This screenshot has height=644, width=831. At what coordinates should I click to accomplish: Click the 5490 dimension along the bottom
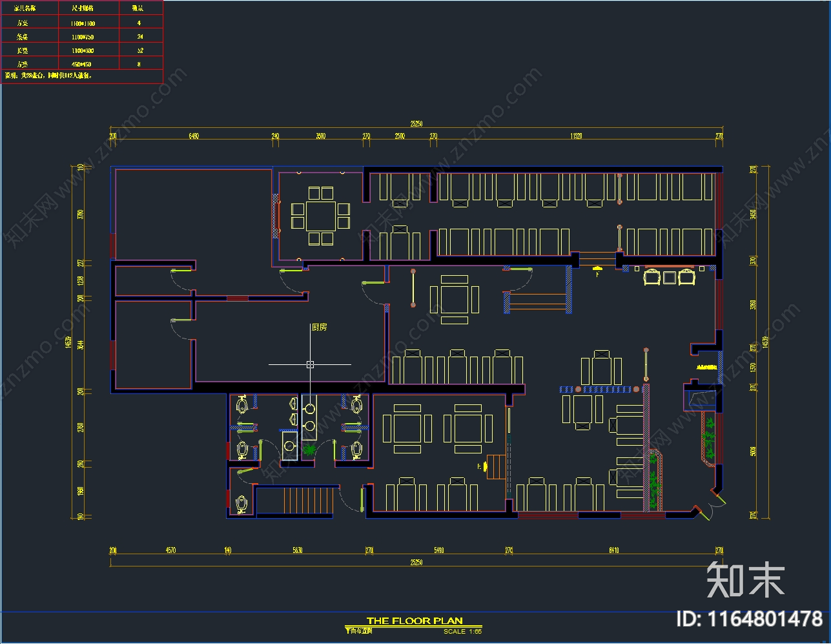click(438, 550)
